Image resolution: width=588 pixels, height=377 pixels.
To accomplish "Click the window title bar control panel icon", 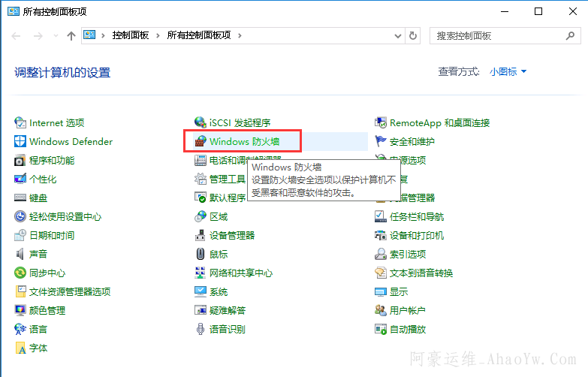I will click(x=14, y=11).
